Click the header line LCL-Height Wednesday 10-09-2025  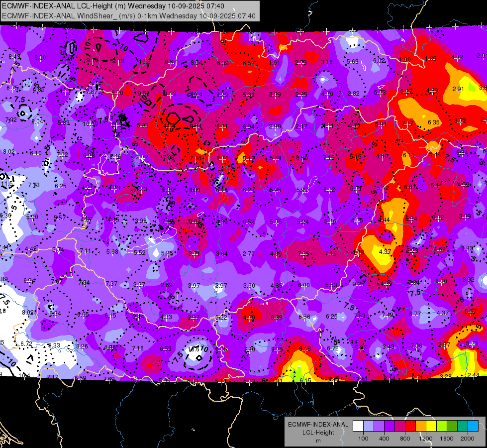[x=113, y=6]
